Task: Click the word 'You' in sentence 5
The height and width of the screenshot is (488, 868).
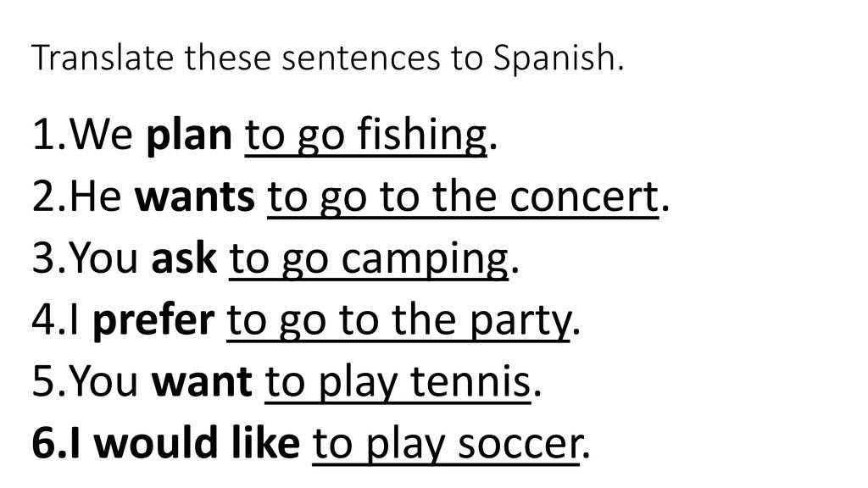Action: point(104,383)
